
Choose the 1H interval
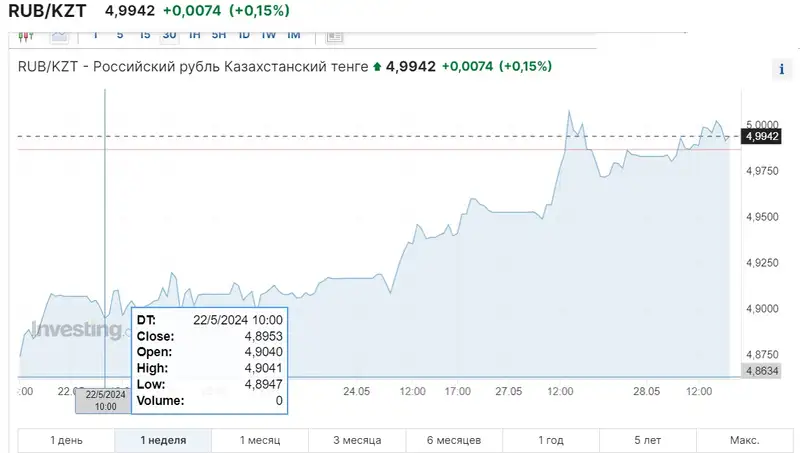tap(194, 35)
